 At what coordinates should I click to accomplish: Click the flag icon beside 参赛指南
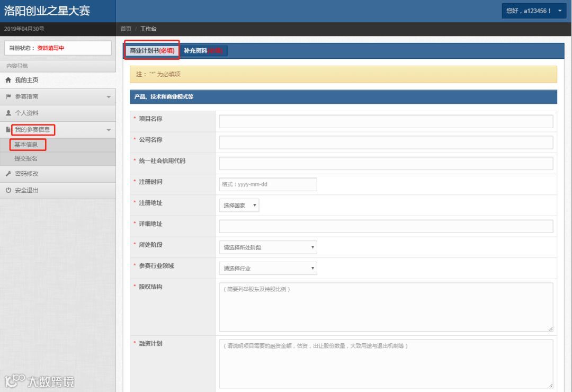click(8, 96)
